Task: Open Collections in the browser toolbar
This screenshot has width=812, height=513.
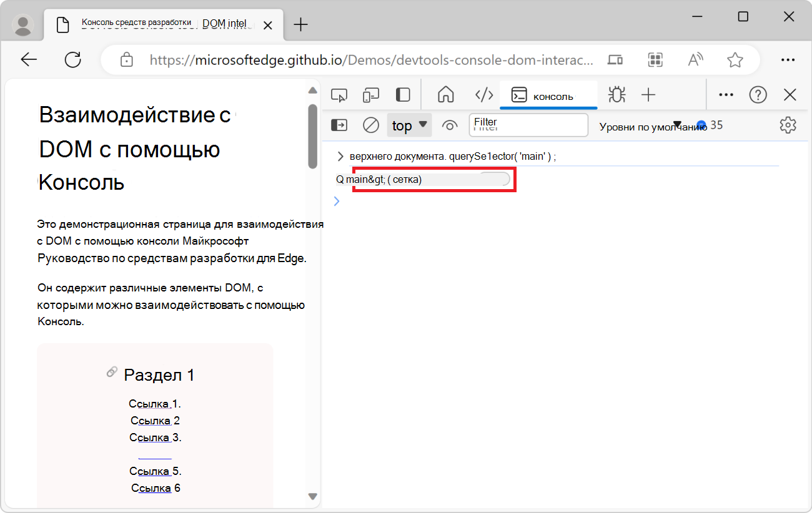Action: [655, 59]
